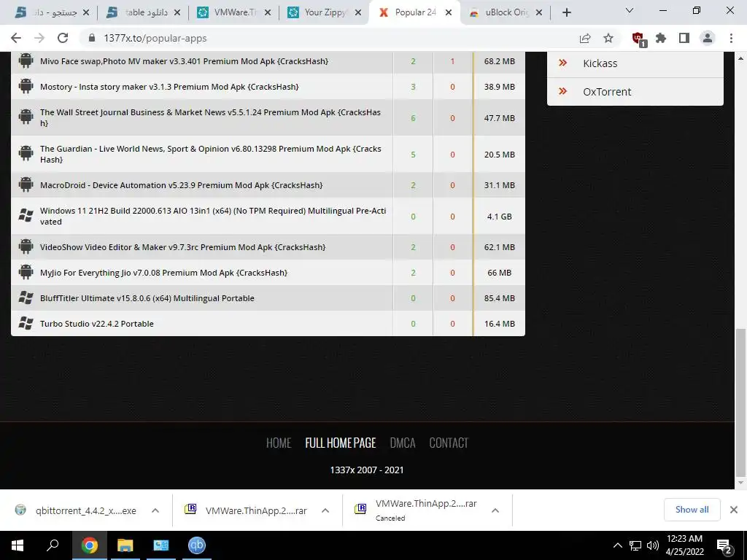Show hidden system tray icons
747x560 pixels.
tap(617, 545)
